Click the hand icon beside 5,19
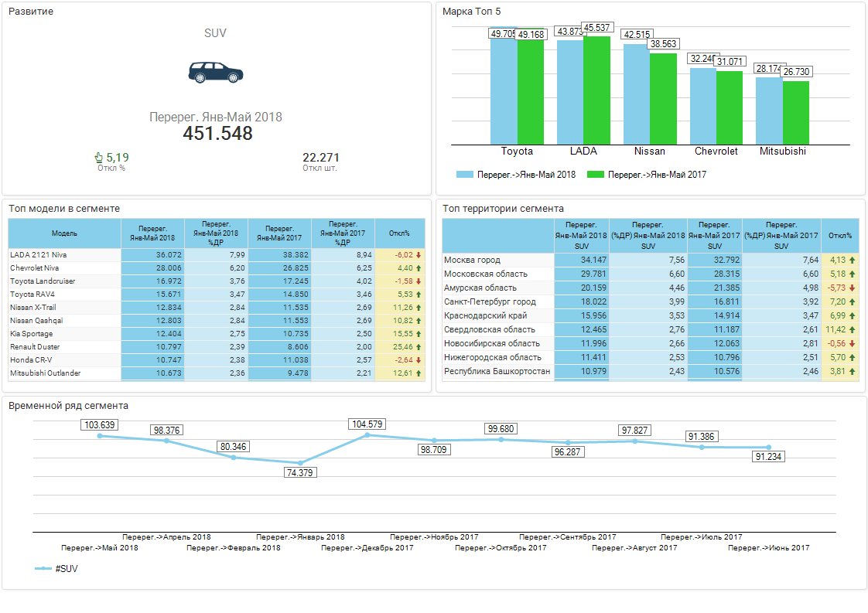 coord(98,158)
